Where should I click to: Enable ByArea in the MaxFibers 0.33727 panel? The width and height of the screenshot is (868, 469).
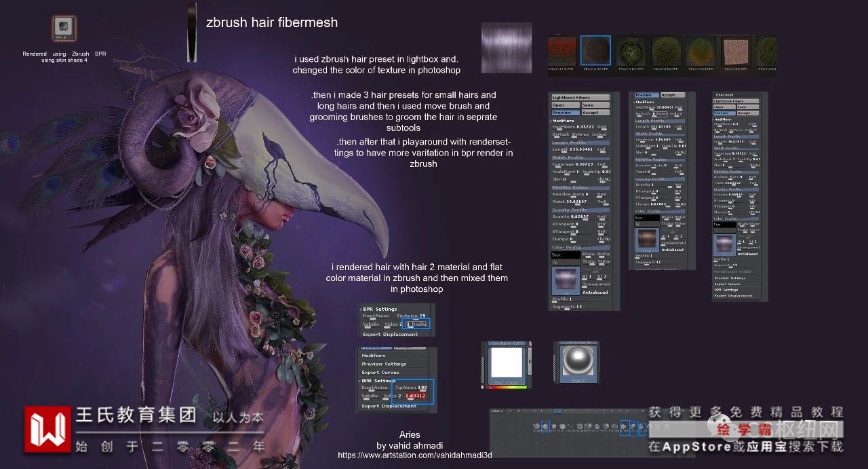click(x=580, y=134)
